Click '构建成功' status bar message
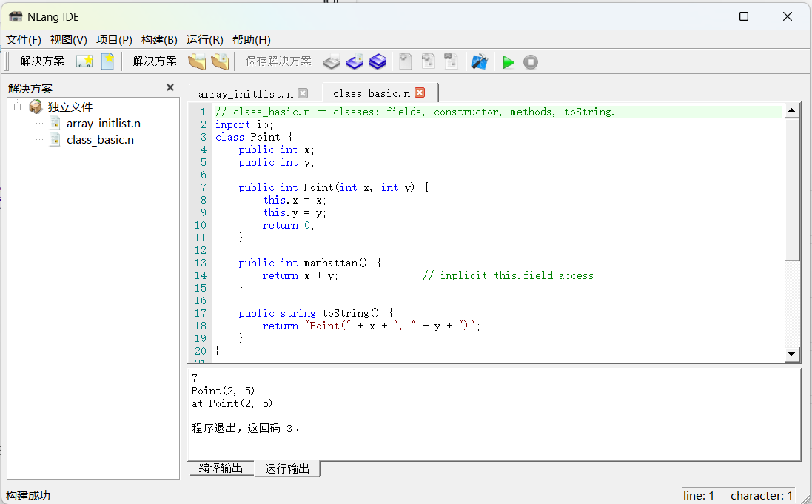Screen dimensions: 812x504 28,495
